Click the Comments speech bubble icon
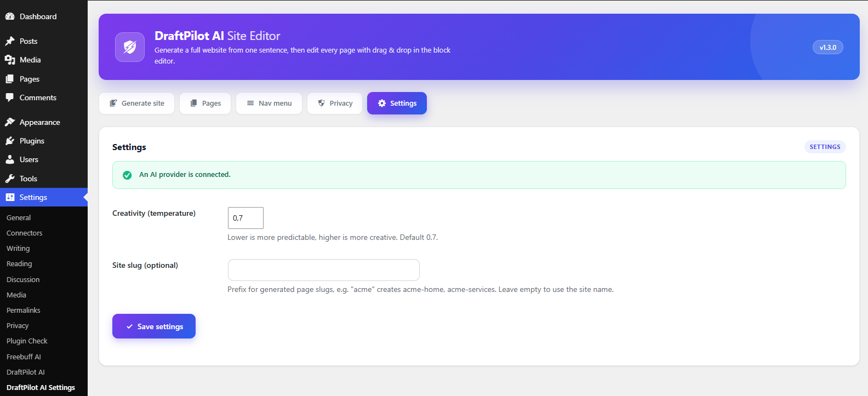868x396 pixels. pos(10,97)
